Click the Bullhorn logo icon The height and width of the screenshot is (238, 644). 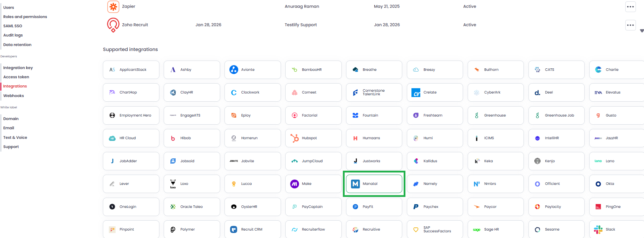coord(477,70)
